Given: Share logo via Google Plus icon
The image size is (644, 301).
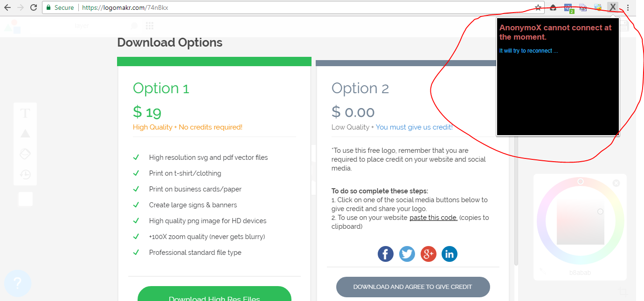Looking at the screenshot, I should 429,254.
